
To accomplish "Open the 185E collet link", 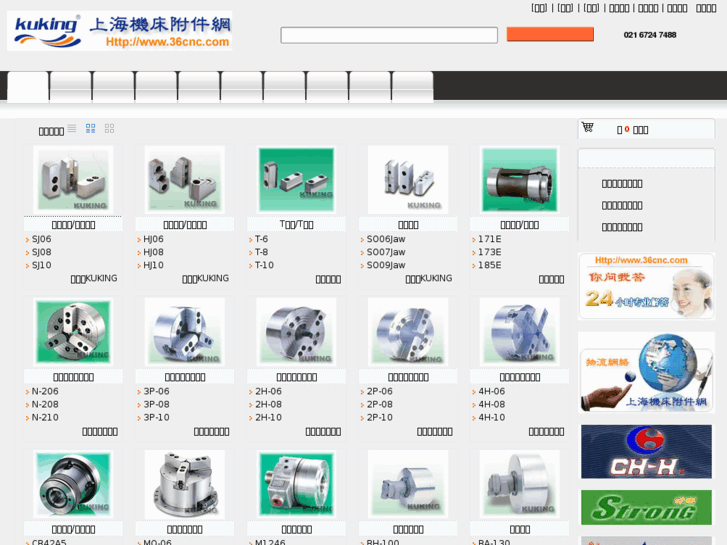I will click(x=490, y=265).
